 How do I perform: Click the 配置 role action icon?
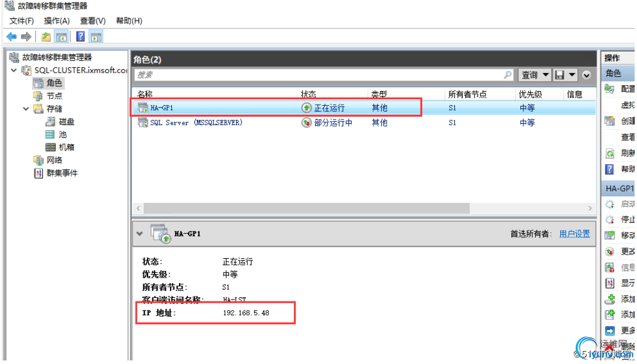pos(610,89)
